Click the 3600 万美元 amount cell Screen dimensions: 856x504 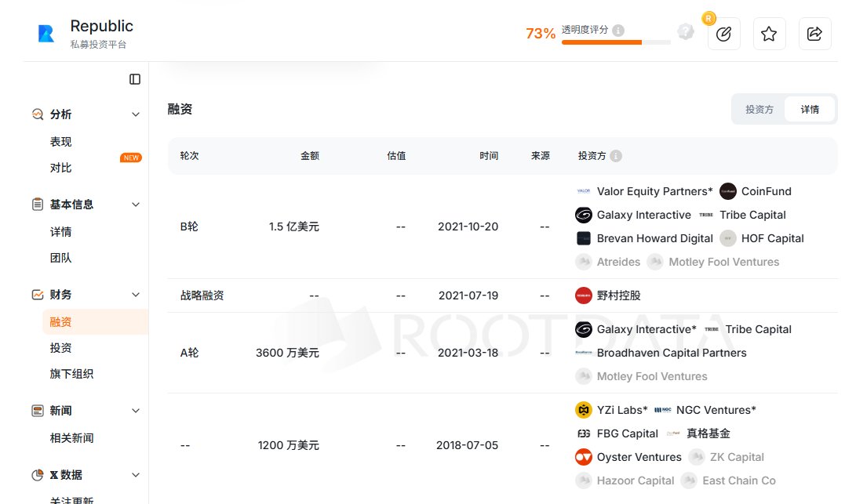click(287, 353)
